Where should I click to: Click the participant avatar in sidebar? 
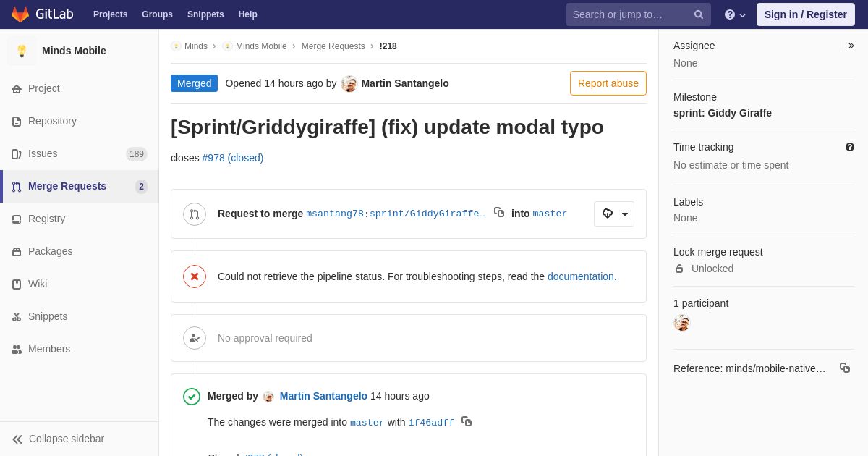(682, 323)
